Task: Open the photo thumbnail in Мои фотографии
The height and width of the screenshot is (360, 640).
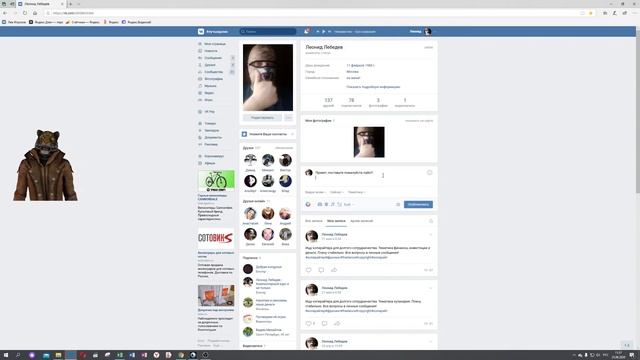Action: [x=369, y=142]
